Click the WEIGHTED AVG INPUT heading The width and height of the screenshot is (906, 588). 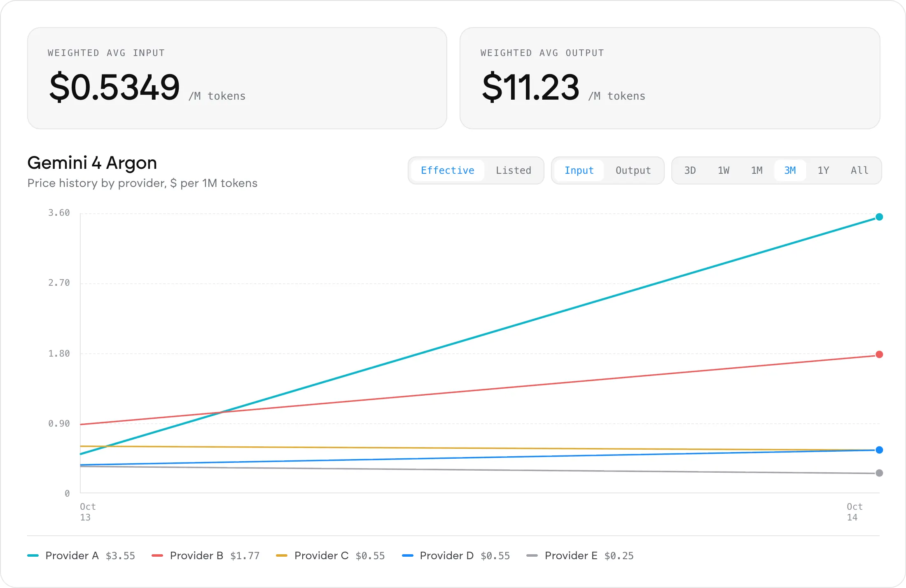tap(106, 53)
